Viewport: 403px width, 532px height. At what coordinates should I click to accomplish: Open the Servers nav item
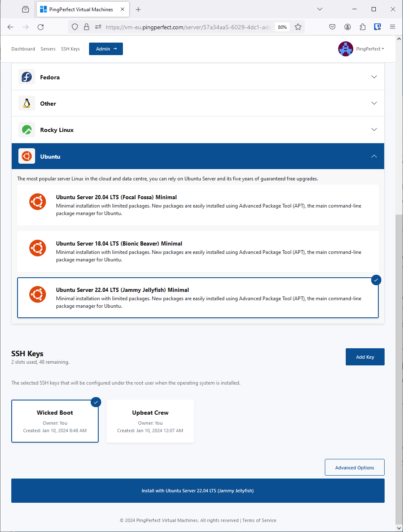point(48,49)
